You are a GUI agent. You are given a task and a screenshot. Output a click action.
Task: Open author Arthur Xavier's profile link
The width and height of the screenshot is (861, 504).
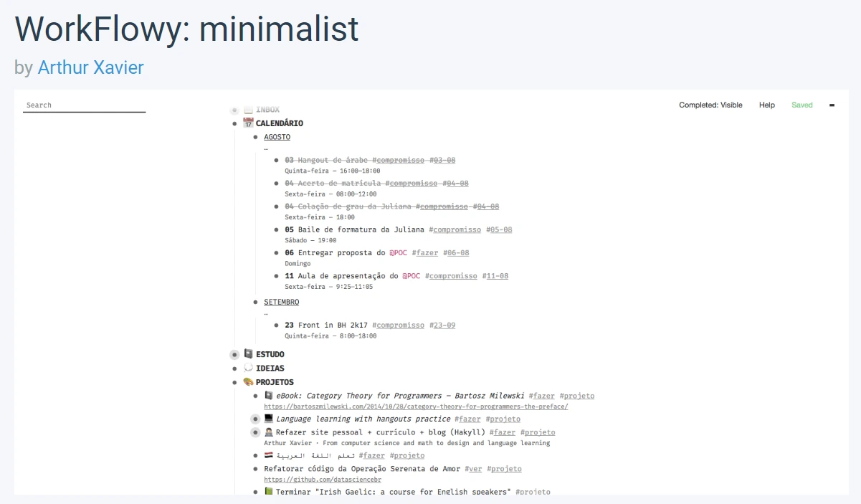pos(90,68)
